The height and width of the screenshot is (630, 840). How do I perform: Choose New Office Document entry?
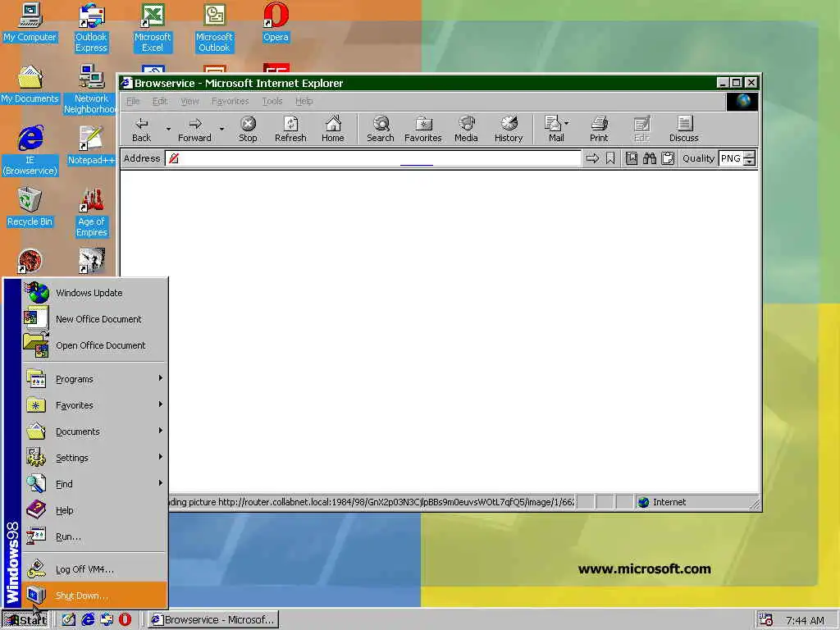point(94,319)
